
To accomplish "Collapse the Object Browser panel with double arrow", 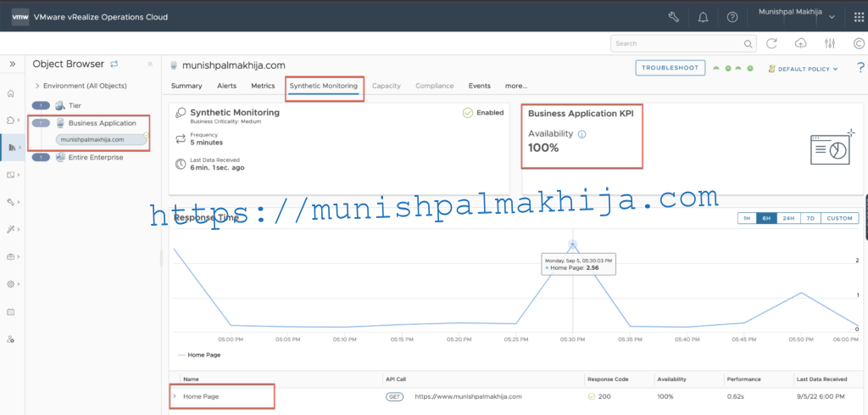I will coord(150,64).
